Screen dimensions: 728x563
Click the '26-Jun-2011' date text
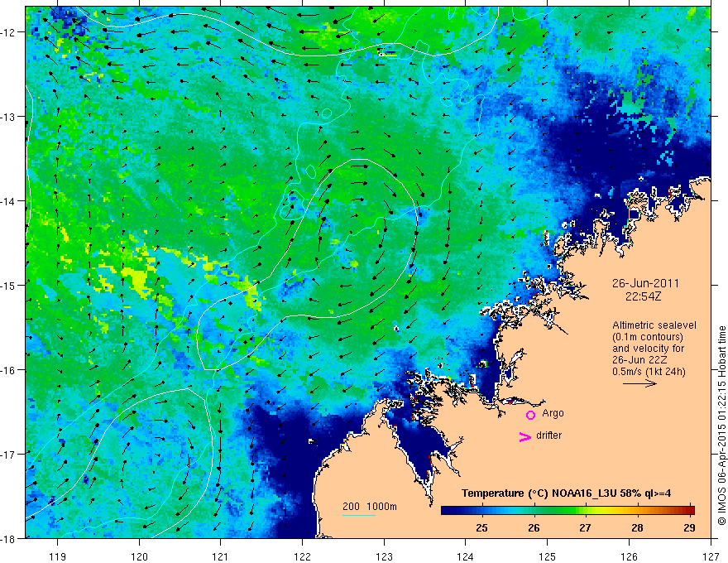coord(645,283)
